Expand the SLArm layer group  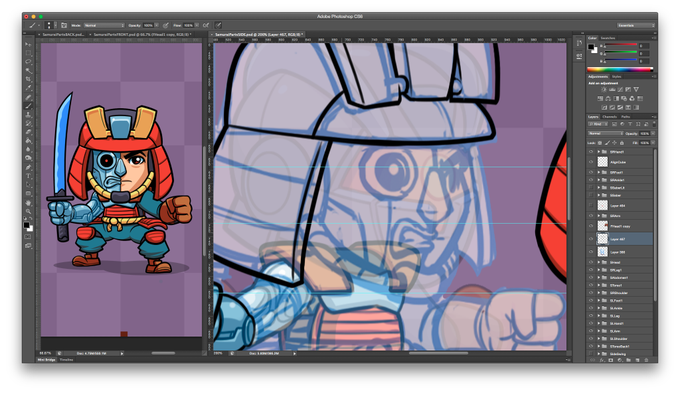(x=598, y=331)
